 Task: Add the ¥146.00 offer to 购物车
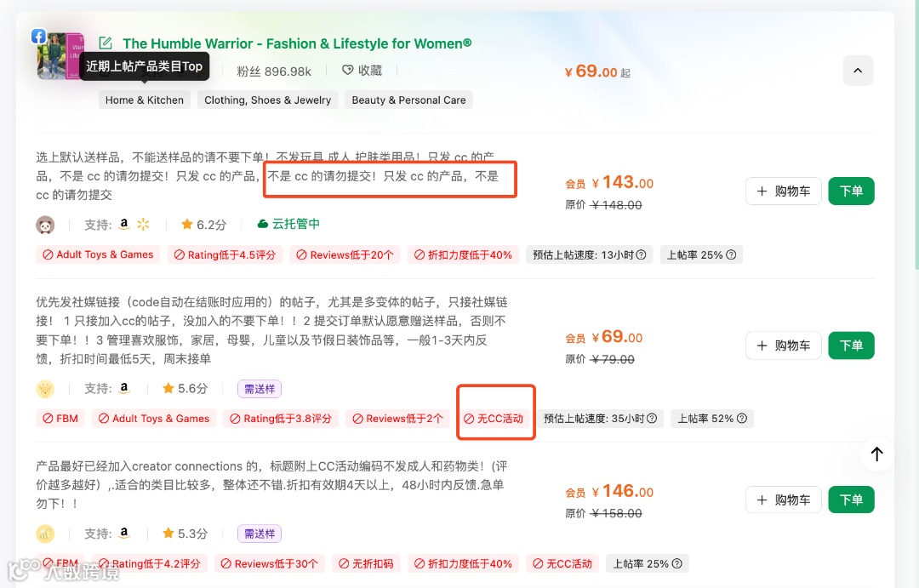(784, 500)
